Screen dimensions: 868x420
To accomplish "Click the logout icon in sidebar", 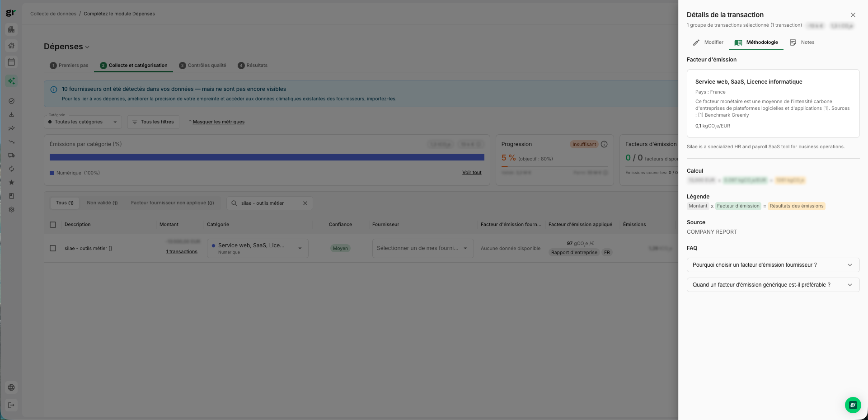I will click(11, 405).
